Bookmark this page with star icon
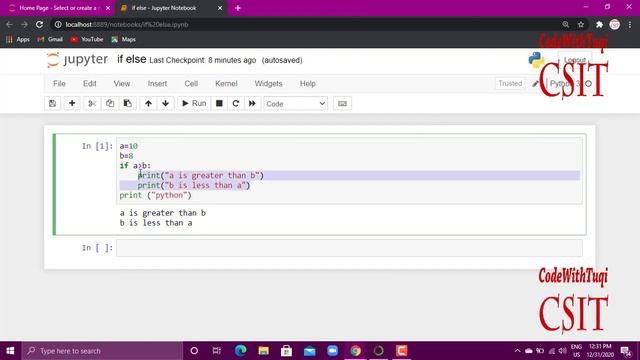The image size is (640, 360). point(581,24)
